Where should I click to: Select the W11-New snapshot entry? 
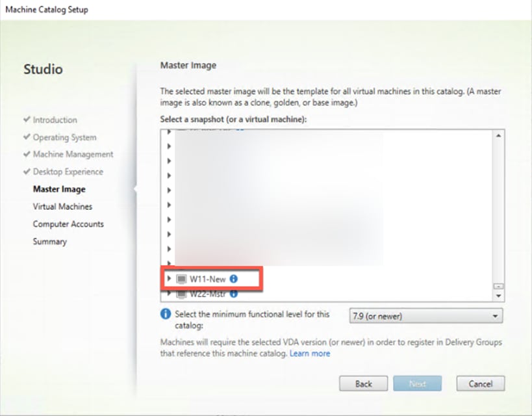[x=208, y=279]
